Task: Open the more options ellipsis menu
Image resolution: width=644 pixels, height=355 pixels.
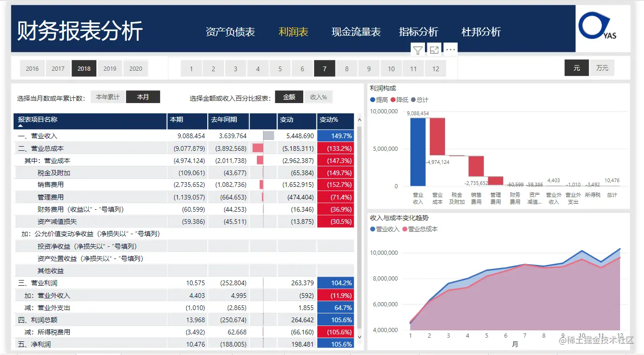Action: tap(450, 50)
